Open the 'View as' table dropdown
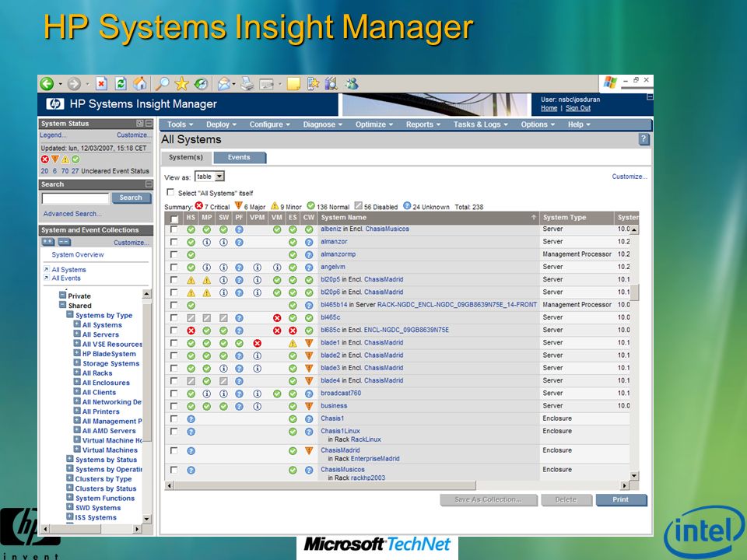Screen dimensions: 747x560 pos(209,177)
